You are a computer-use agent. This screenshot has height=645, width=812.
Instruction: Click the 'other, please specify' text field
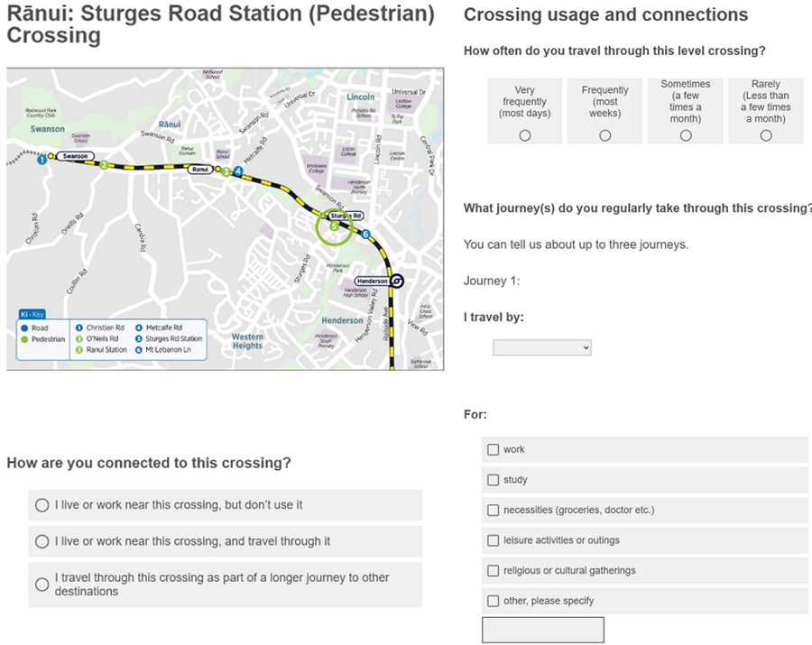(542, 630)
